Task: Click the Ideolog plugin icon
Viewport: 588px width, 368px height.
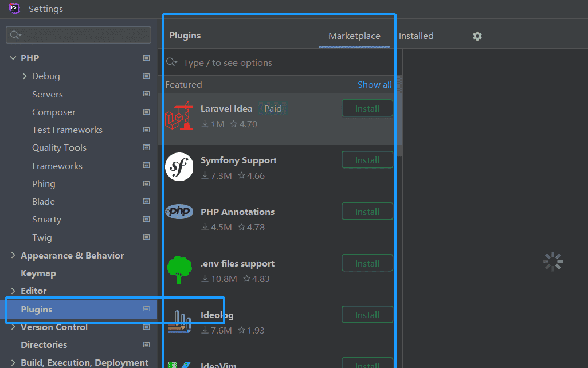Action: point(179,322)
